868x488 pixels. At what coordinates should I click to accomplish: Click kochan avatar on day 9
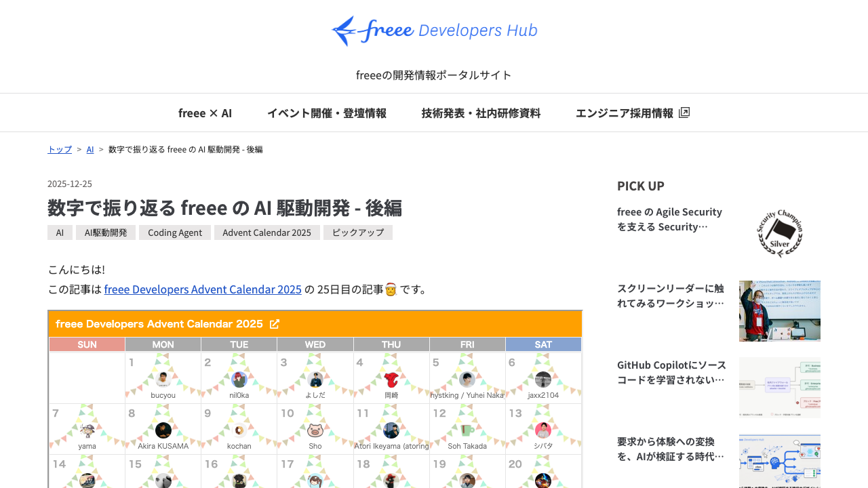pyautogui.click(x=239, y=430)
